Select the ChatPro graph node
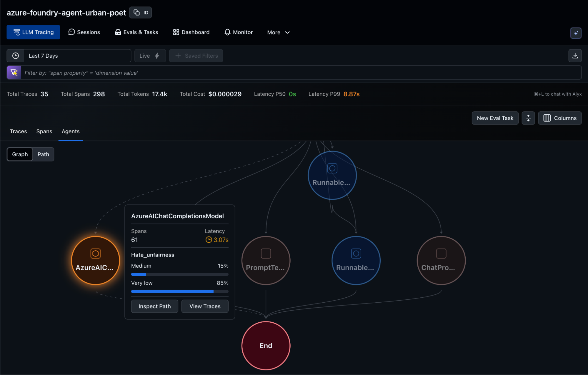 (441, 260)
